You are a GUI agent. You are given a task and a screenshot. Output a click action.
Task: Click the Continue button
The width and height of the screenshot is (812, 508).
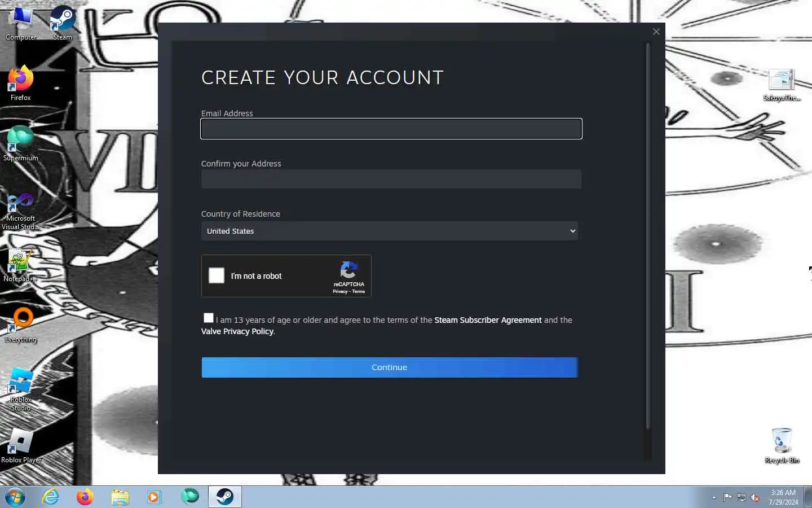390,367
